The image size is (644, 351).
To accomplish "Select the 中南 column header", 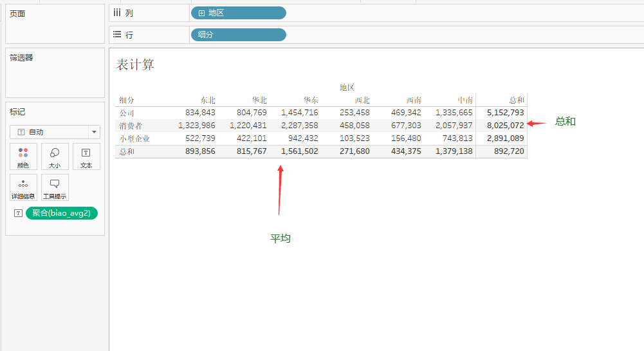I will 465,100.
